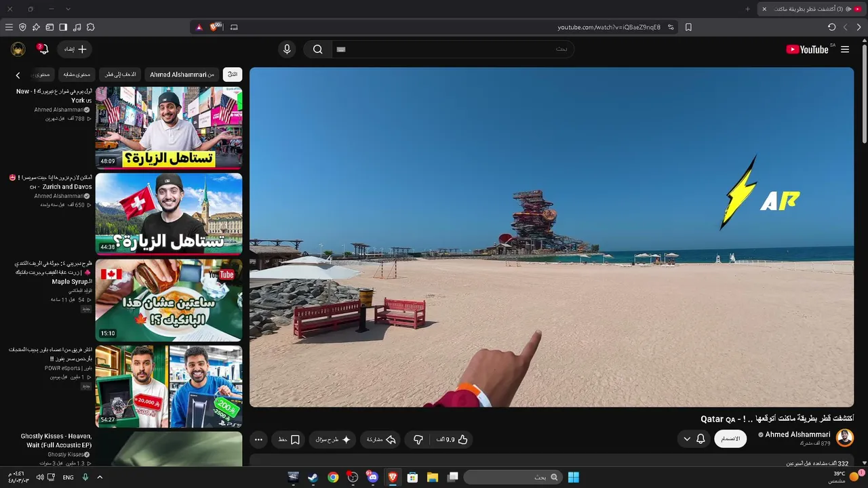Open File Explorer from the taskbar
This screenshot has width=868, height=488.
pos(432,477)
